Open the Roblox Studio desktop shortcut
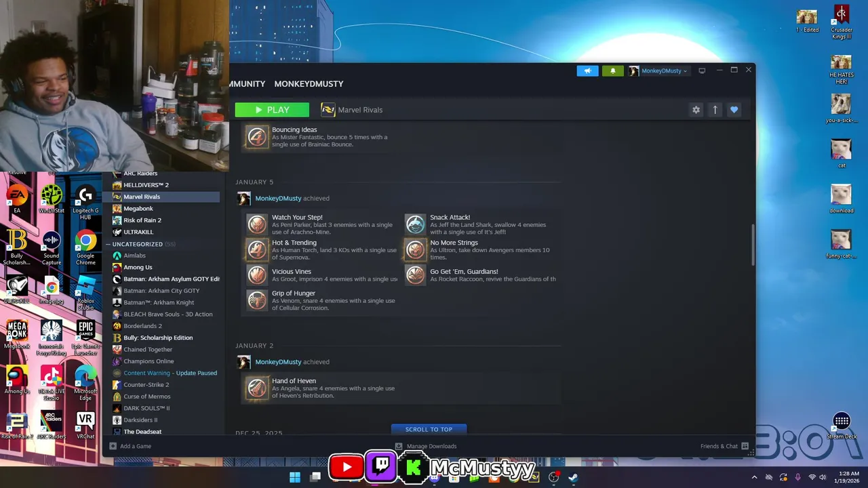The image size is (868, 488). pyautogui.click(x=85, y=293)
